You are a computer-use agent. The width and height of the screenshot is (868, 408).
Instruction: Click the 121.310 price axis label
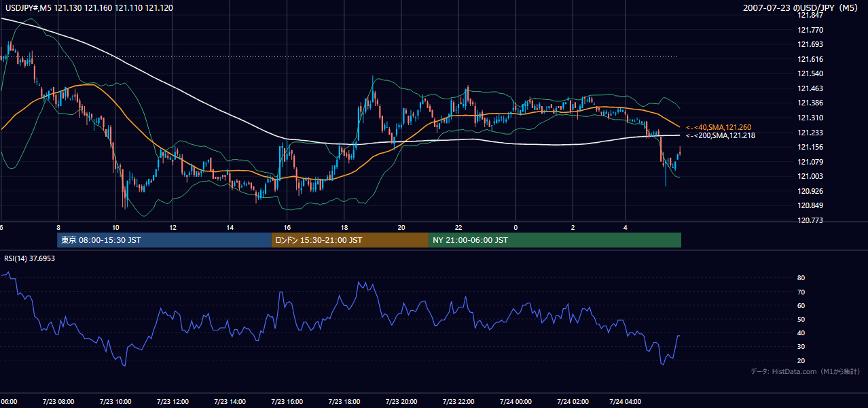810,118
